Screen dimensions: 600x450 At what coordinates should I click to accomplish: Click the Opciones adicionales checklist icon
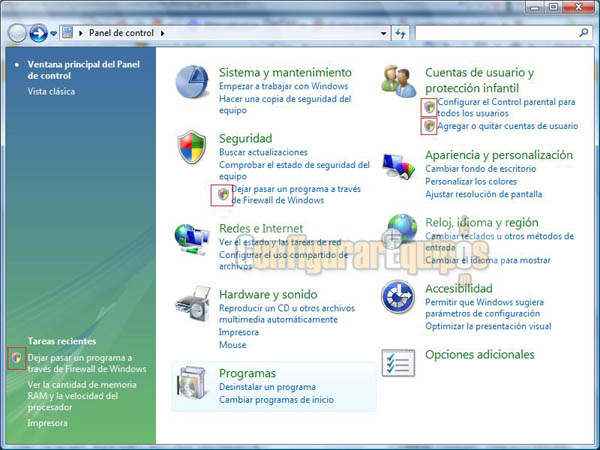tap(398, 363)
